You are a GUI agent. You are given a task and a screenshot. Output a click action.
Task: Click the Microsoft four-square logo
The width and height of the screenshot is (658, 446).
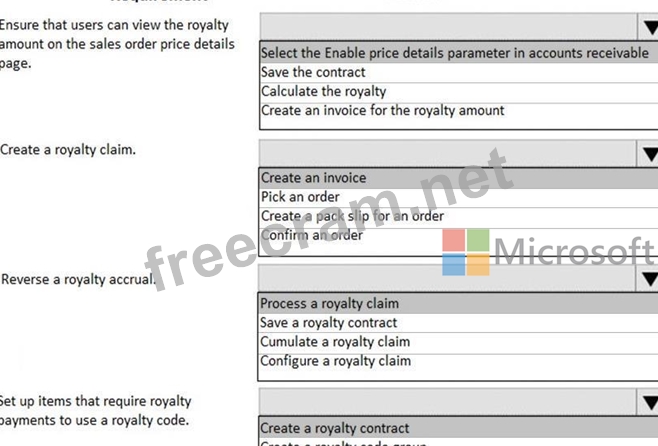tap(466, 252)
